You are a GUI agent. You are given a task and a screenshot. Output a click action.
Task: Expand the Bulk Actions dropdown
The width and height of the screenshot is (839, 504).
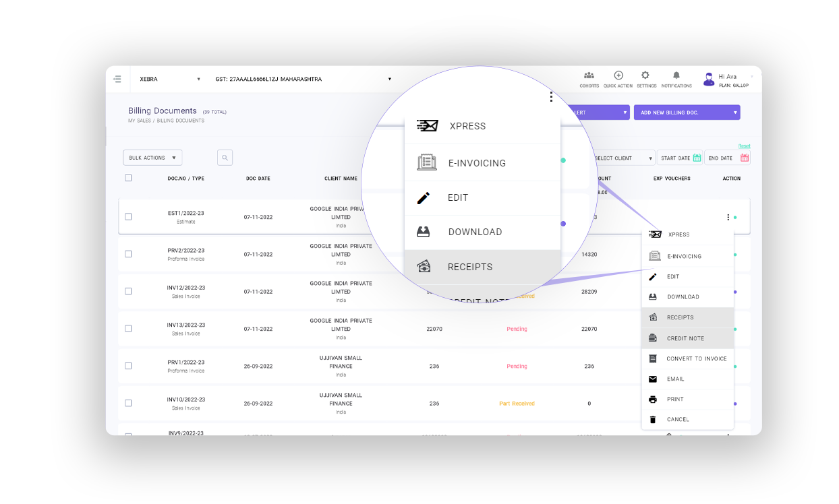click(152, 158)
